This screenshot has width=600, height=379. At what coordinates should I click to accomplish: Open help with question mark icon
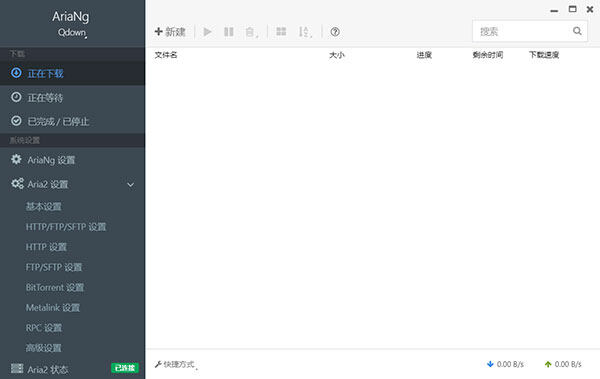pyautogui.click(x=335, y=32)
